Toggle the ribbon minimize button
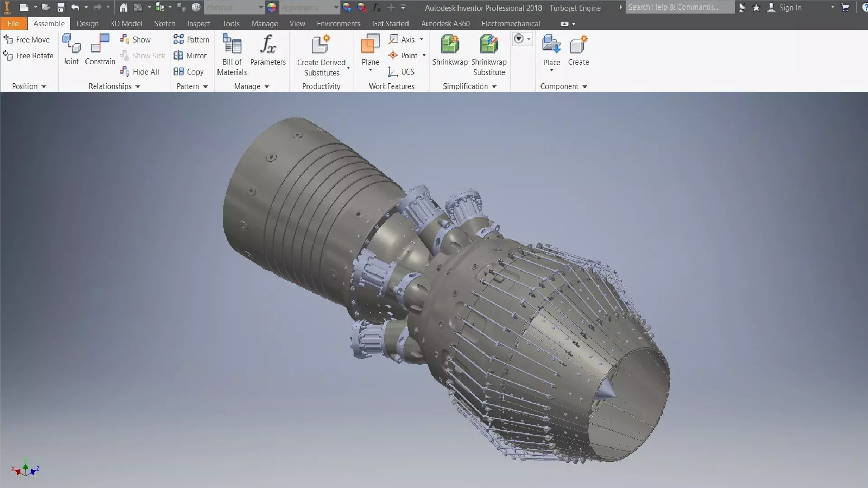The image size is (868, 488). point(565,24)
